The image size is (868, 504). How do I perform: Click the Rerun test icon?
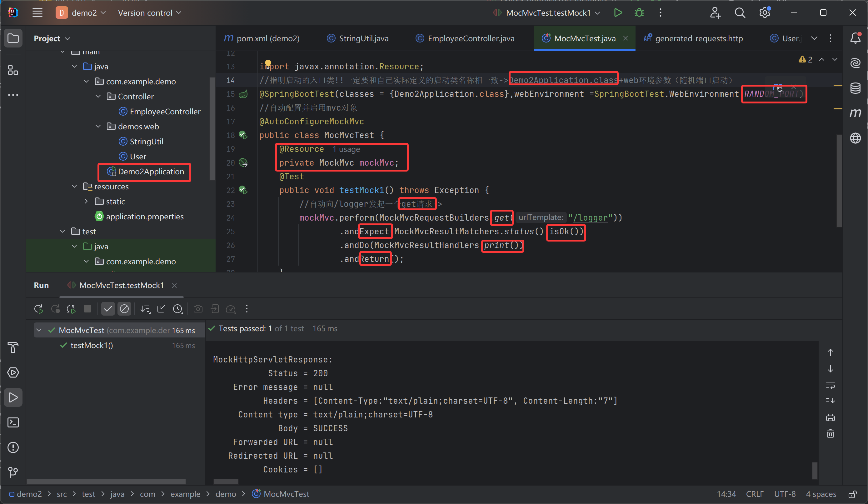coord(38,309)
